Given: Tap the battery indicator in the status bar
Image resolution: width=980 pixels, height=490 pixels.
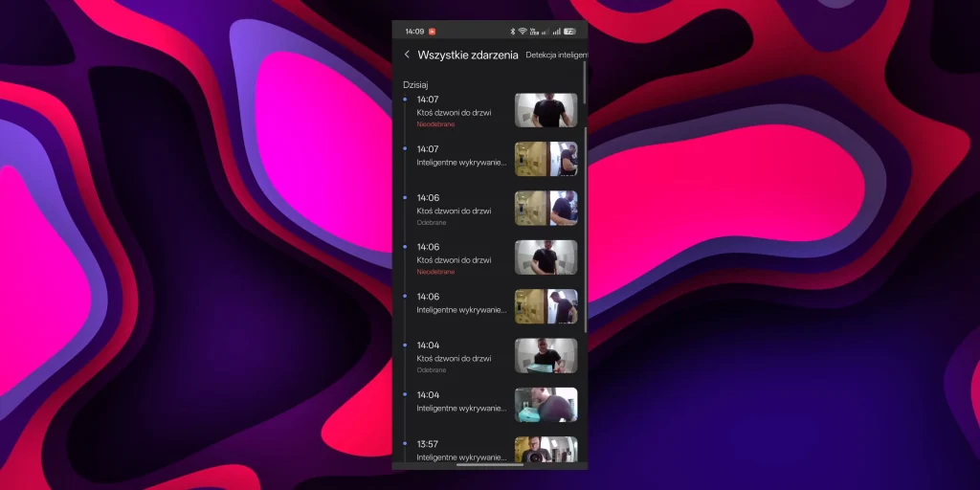Looking at the screenshot, I should click(569, 32).
